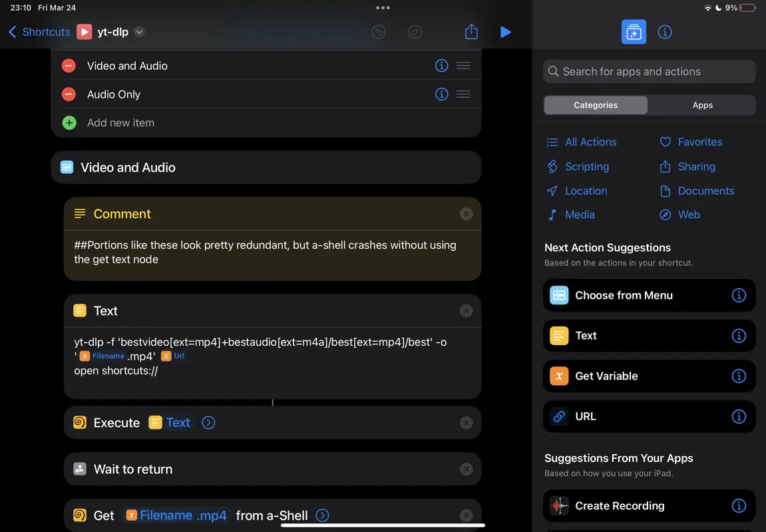Screen dimensions: 766x532
Task: Tap the redo arrow icon
Action: pyautogui.click(x=415, y=31)
